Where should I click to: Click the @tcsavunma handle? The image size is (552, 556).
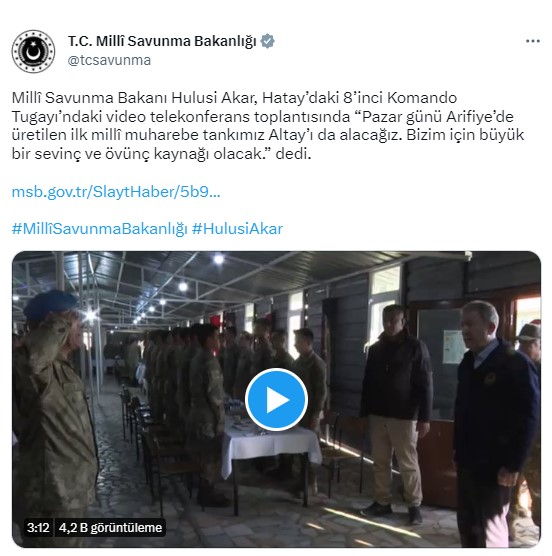(x=109, y=60)
